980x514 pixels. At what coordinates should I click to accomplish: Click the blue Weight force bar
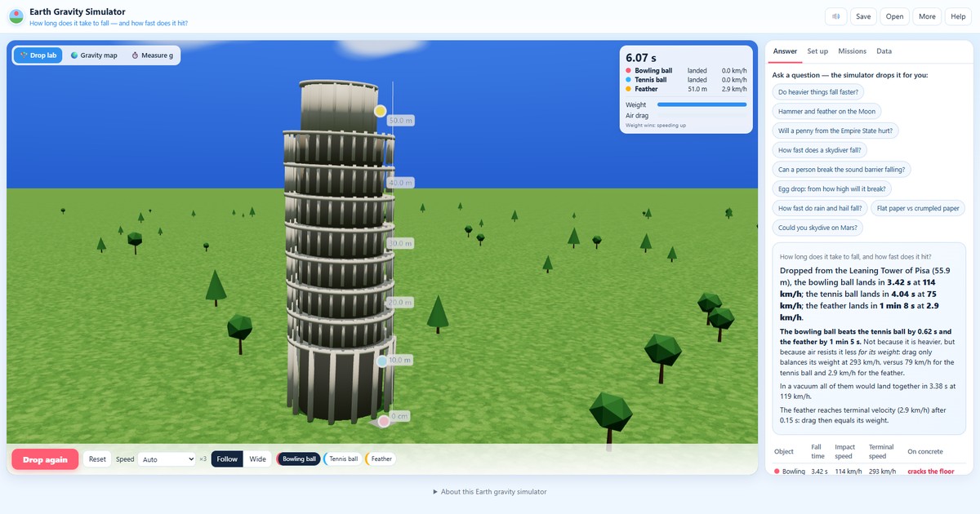(702, 104)
